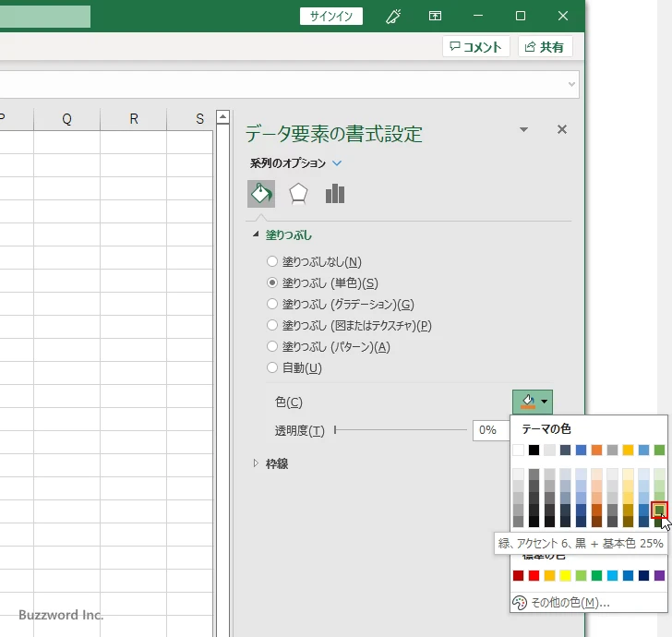Open the Series Options bar chart icon
The width and height of the screenshot is (672, 637).
click(x=335, y=194)
